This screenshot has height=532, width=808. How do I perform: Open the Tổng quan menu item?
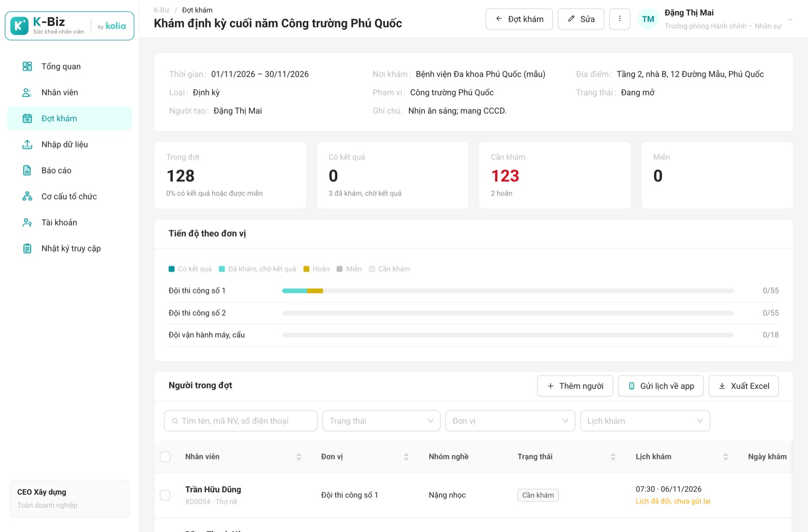coord(70,66)
